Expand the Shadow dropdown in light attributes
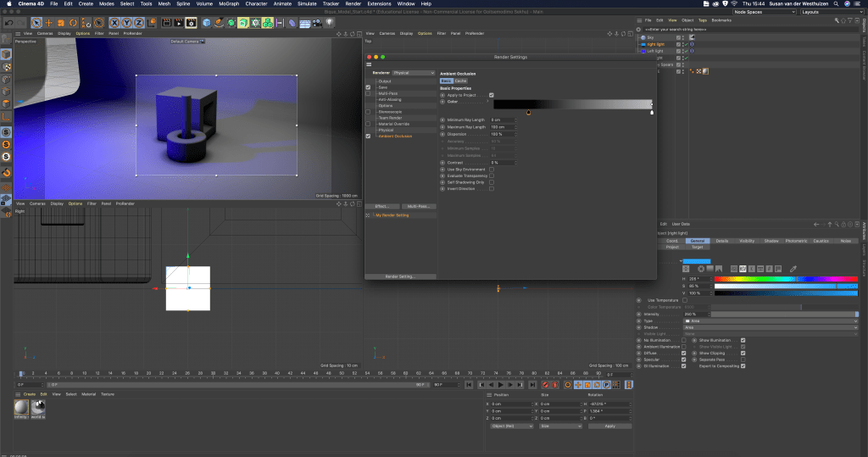This screenshot has height=457, width=868. 771,327
